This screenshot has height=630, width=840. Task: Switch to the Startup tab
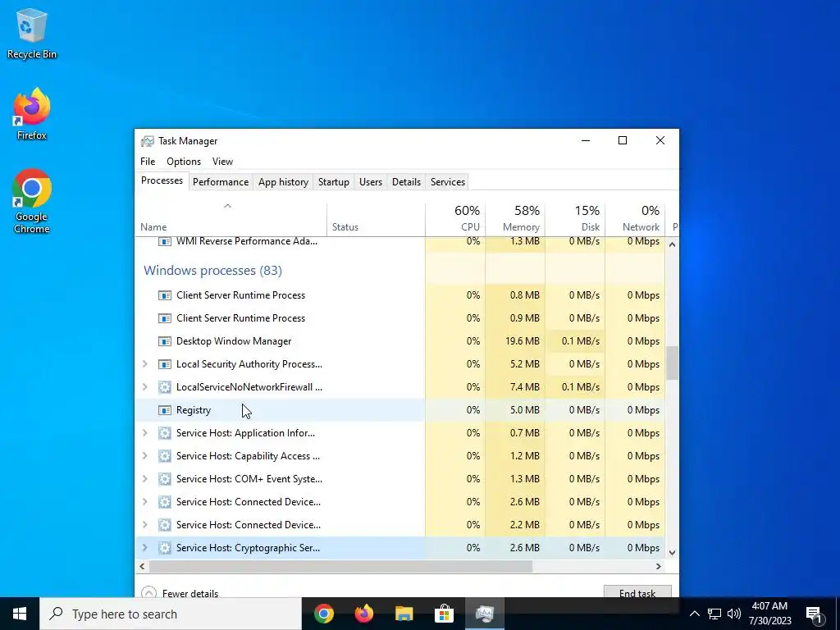click(334, 182)
